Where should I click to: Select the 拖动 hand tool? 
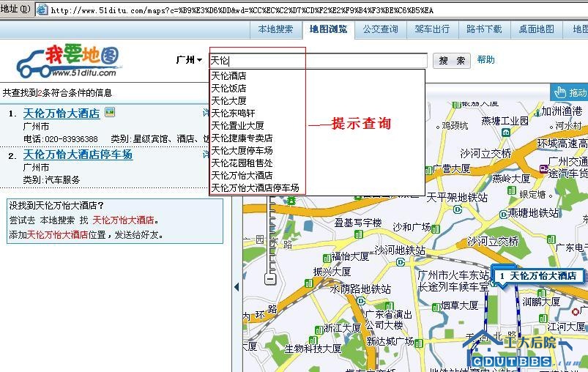pyautogui.click(x=569, y=92)
